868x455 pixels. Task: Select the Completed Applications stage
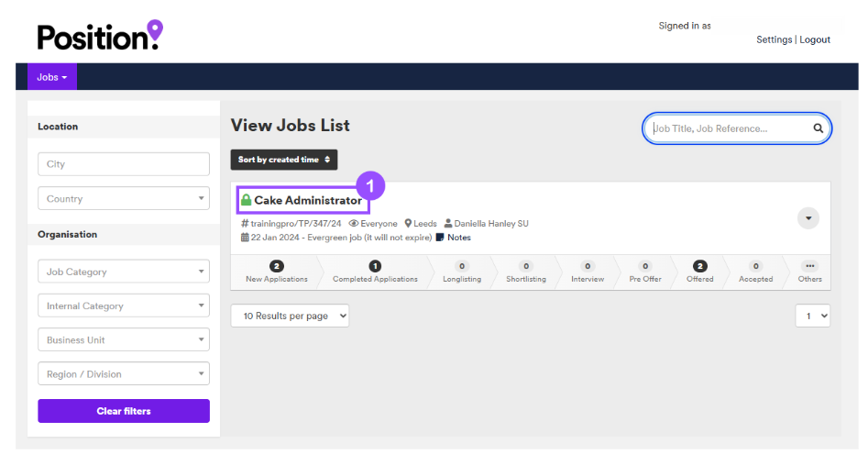pos(375,272)
